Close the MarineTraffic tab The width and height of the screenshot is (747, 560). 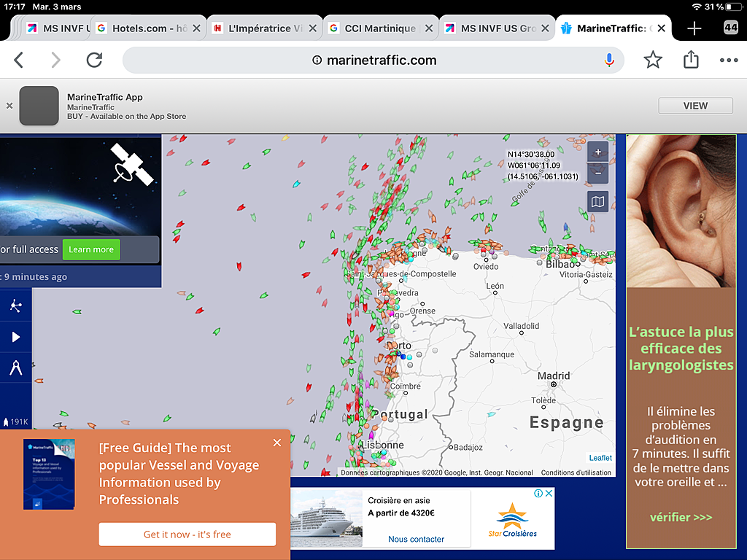[661, 28]
